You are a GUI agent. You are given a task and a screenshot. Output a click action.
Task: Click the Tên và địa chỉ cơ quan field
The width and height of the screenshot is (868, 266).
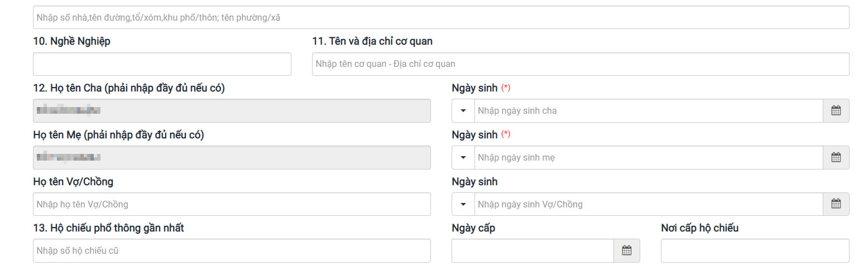click(x=581, y=64)
